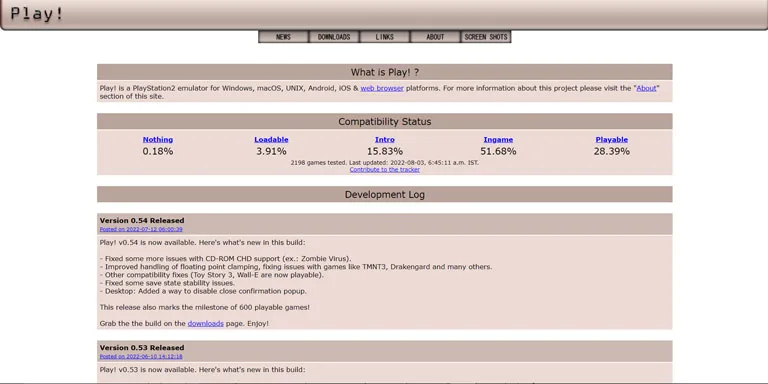Screen dimensions: 768x384
Task: Open the Nothing compatibility category
Action: pos(158,140)
